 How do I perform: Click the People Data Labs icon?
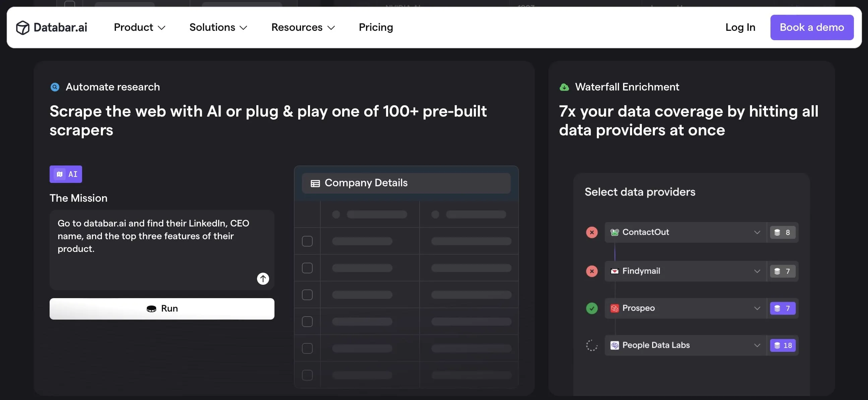[x=615, y=345]
